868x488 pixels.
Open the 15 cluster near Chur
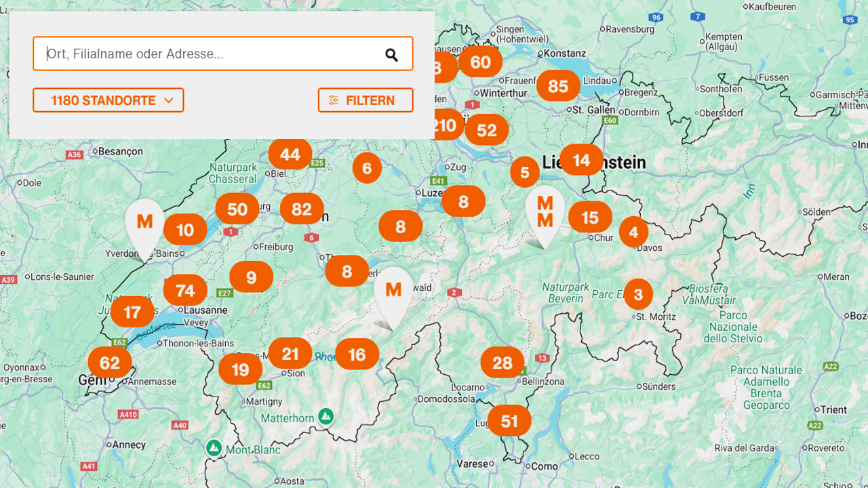point(590,218)
